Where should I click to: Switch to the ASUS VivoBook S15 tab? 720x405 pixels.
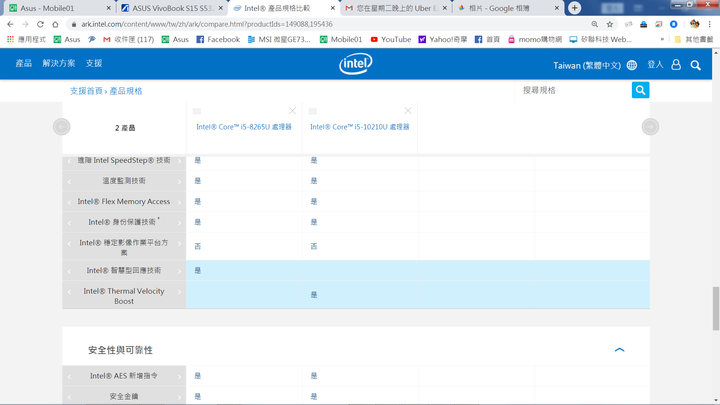click(x=173, y=8)
